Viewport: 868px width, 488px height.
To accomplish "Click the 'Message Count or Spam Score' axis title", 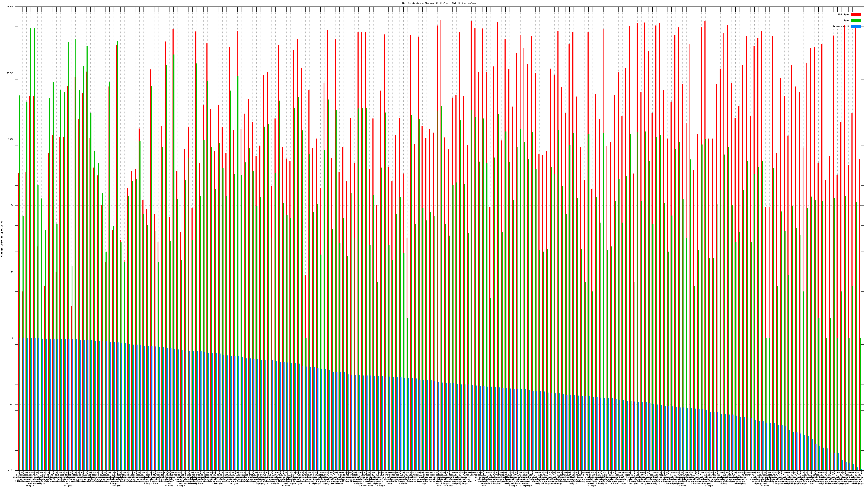I will tap(2, 239).
